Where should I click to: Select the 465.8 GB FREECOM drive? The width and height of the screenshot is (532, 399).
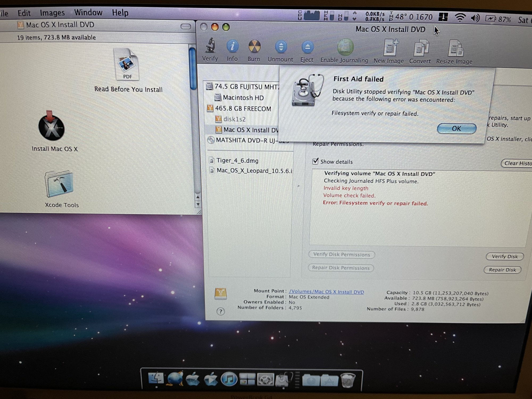pyautogui.click(x=243, y=109)
